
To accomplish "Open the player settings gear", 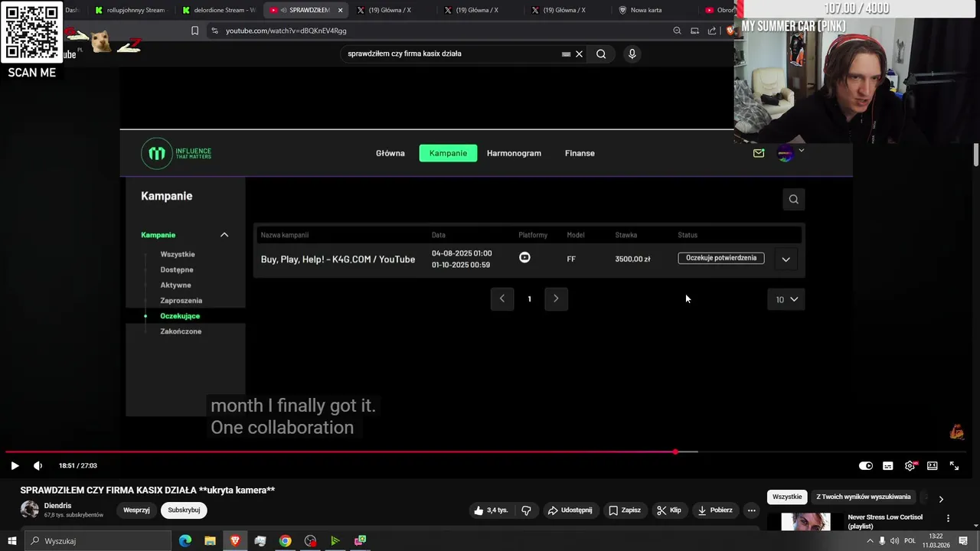I will (x=910, y=465).
